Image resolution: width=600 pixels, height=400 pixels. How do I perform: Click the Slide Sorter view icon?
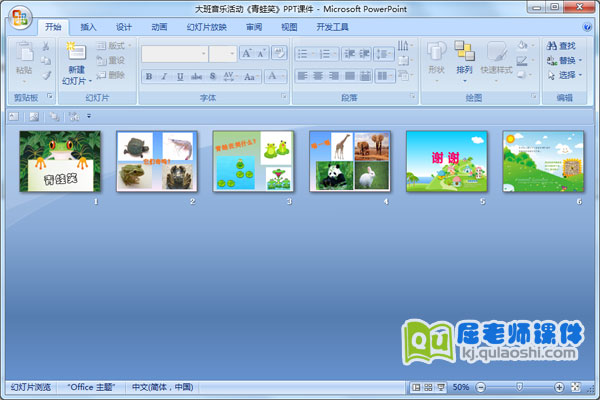point(428,387)
